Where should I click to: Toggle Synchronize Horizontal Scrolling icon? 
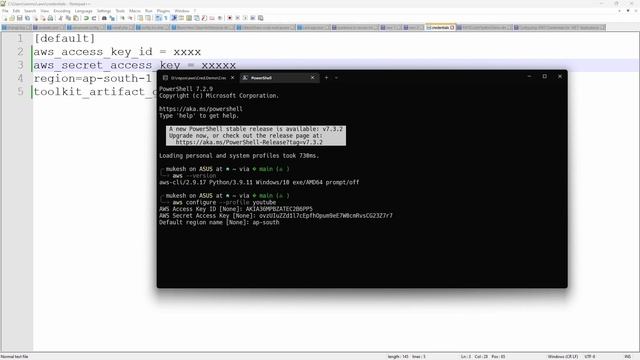pos(148,18)
